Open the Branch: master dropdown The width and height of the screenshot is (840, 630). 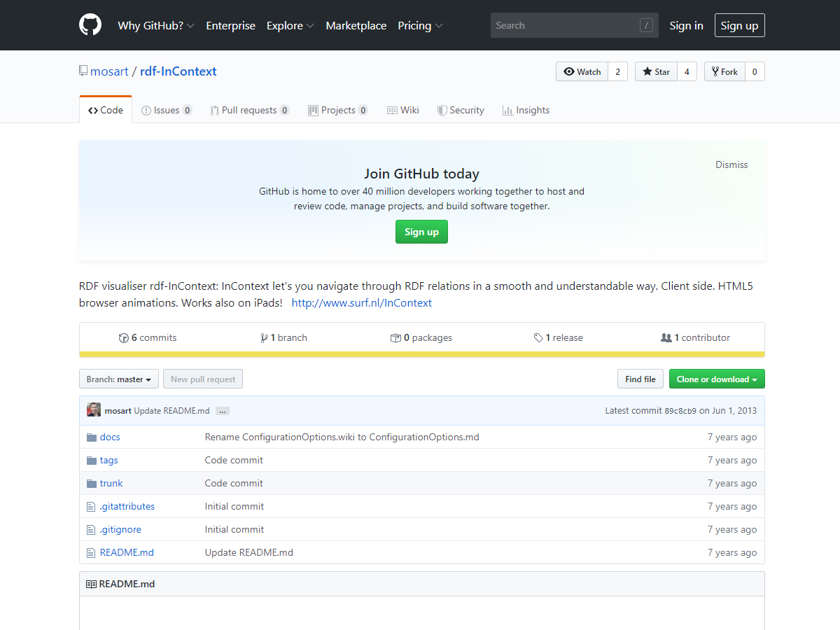119,379
